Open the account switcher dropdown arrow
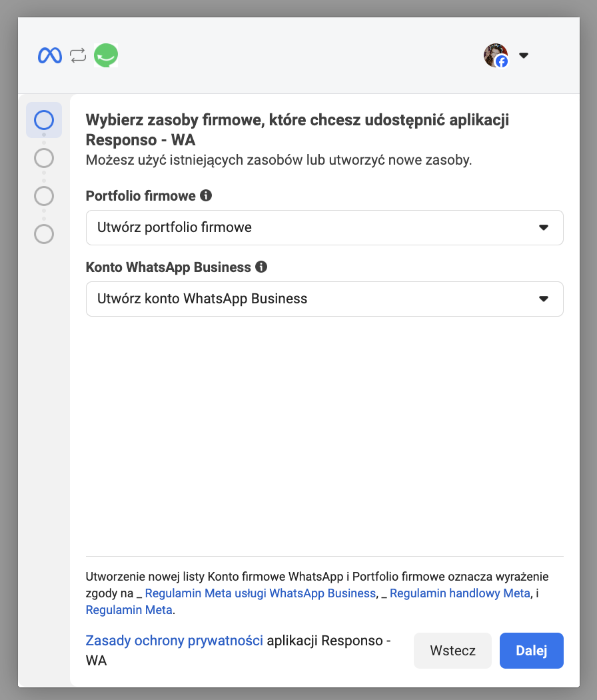The height and width of the screenshot is (700, 597). [524, 55]
